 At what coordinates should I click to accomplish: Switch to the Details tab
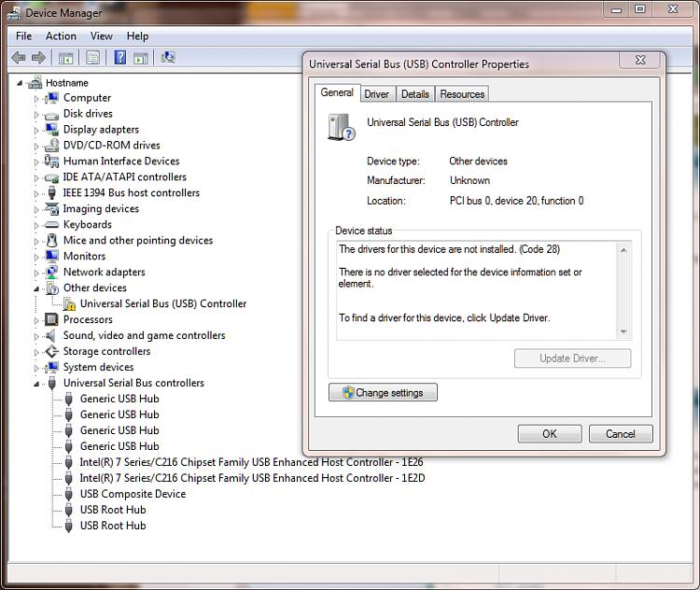click(415, 94)
